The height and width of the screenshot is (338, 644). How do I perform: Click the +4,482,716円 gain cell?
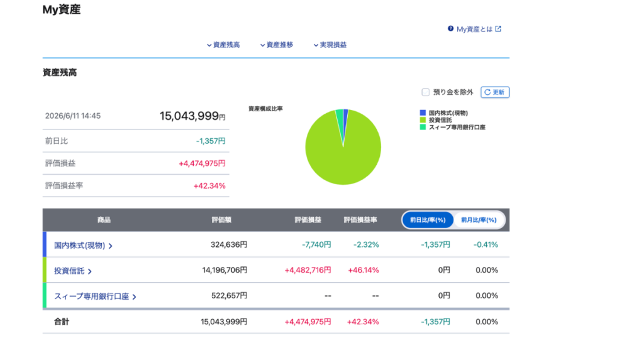point(308,270)
